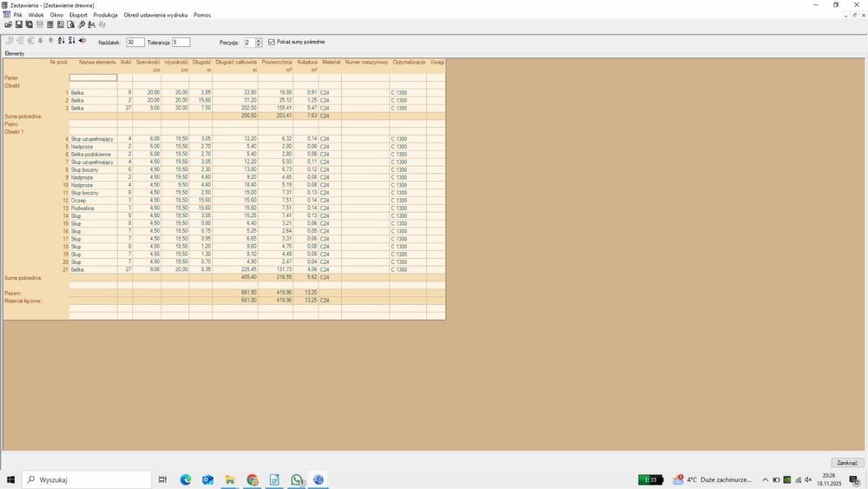Open the Okno menu
The image size is (868, 489).
pyautogui.click(x=56, y=15)
